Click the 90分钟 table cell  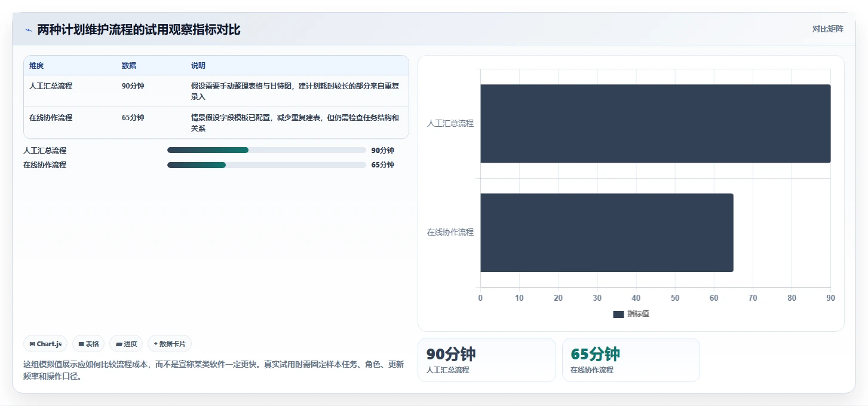133,86
